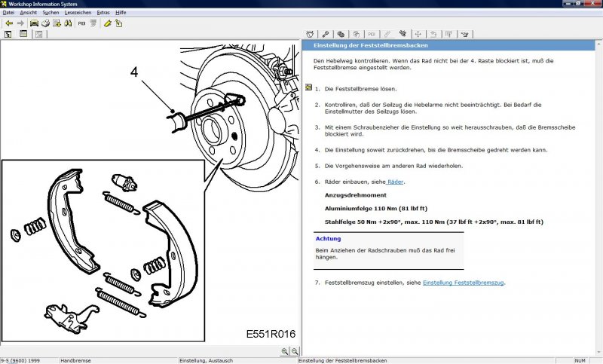Click status bar entry '9-5 (9600) 1999'

[20, 360]
